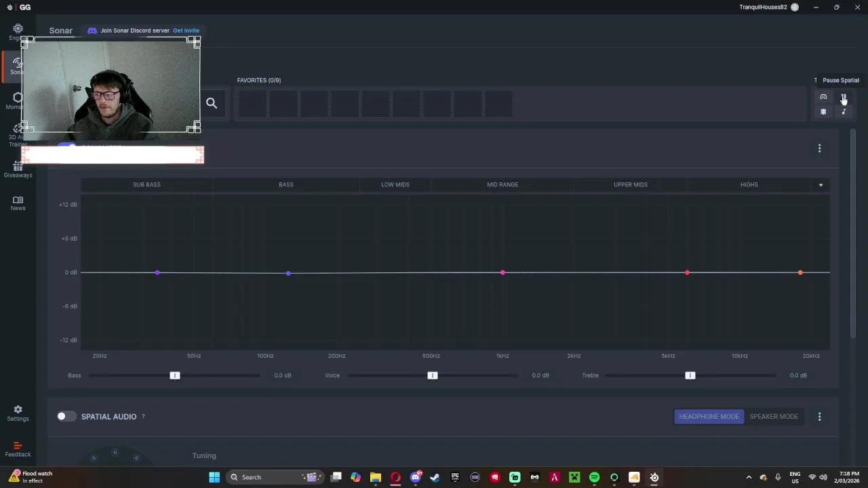Select the MID RANGE frequency band
The image size is (868, 488).
pos(502,184)
